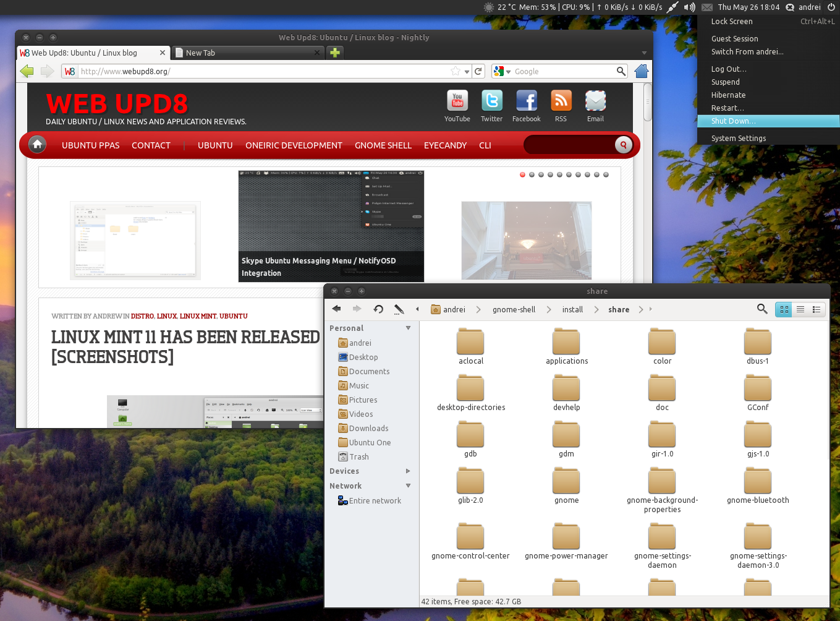Switch to the New Tab browser tab
Image resolution: width=840 pixels, height=621 pixels.
pos(247,53)
